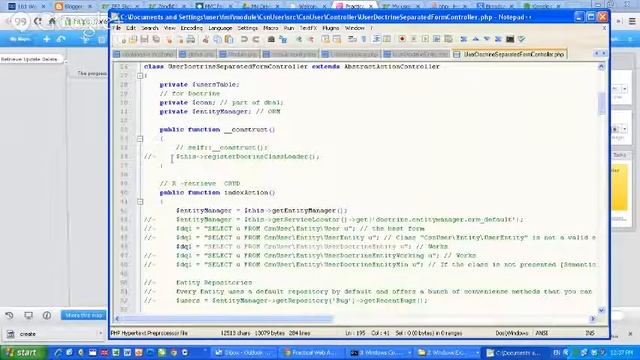Click the Close All toolbar icon
The height and width of the screenshot is (360, 640).
click(x=180, y=39)
